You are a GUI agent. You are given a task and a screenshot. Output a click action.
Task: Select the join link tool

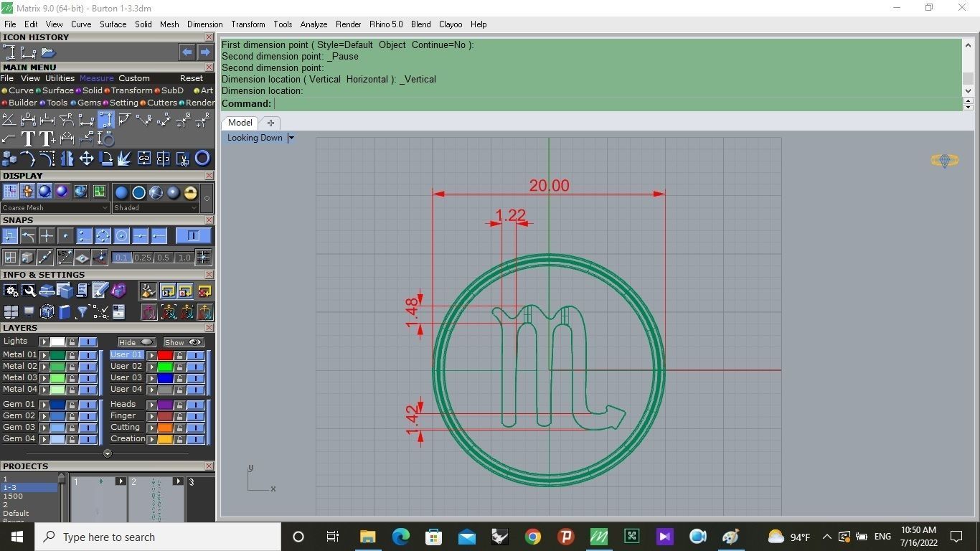144,159
